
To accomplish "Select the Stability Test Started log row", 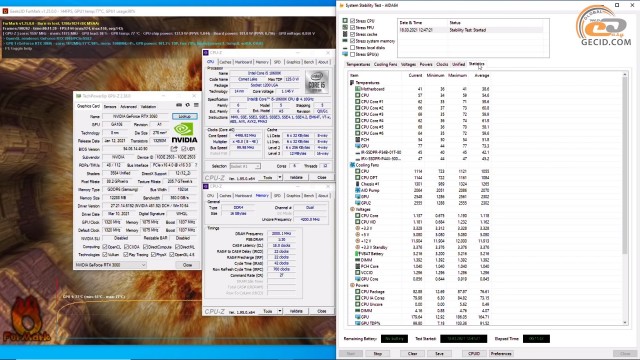I will [x=471, y=30].
